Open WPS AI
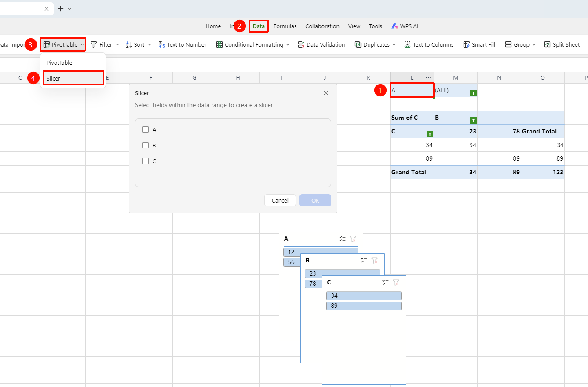The image size is (588, 387). point(405,26)
